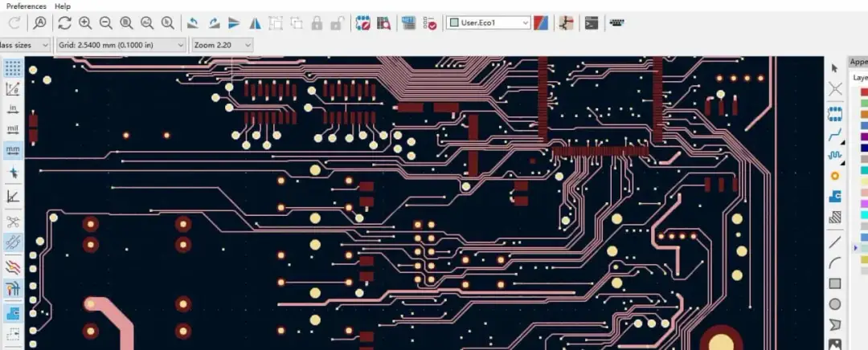This screenshot has height=350, width=868.
Task: Toggle grid display
Action: [13, 68]
